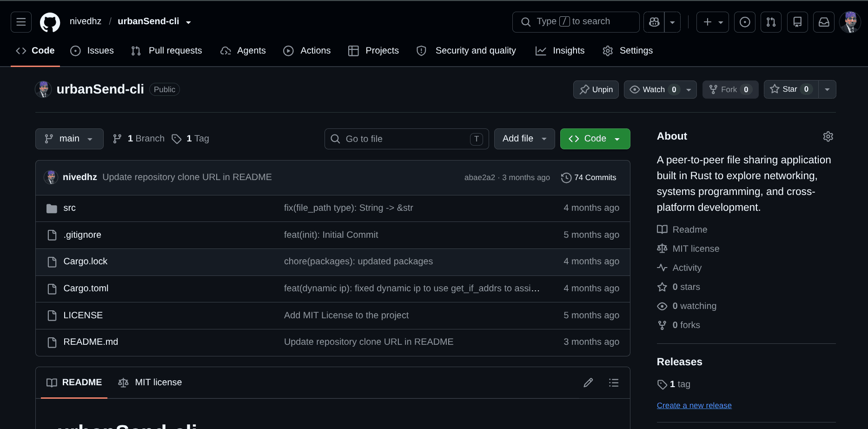Go to the Insights tab
Screen dimensions: 868x429
coord(560,51)
